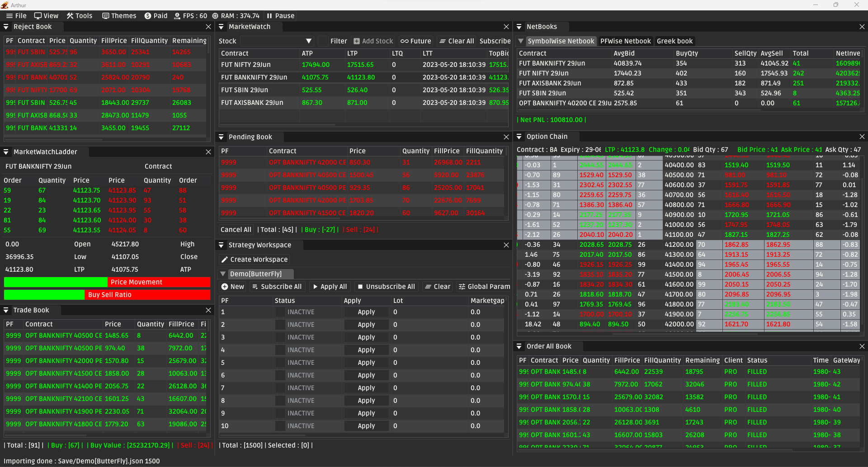The height and width of the screenshot is (467, 868).
Task: Toggle the Status checkbox for row 7
Action: (x=280, y=388)
